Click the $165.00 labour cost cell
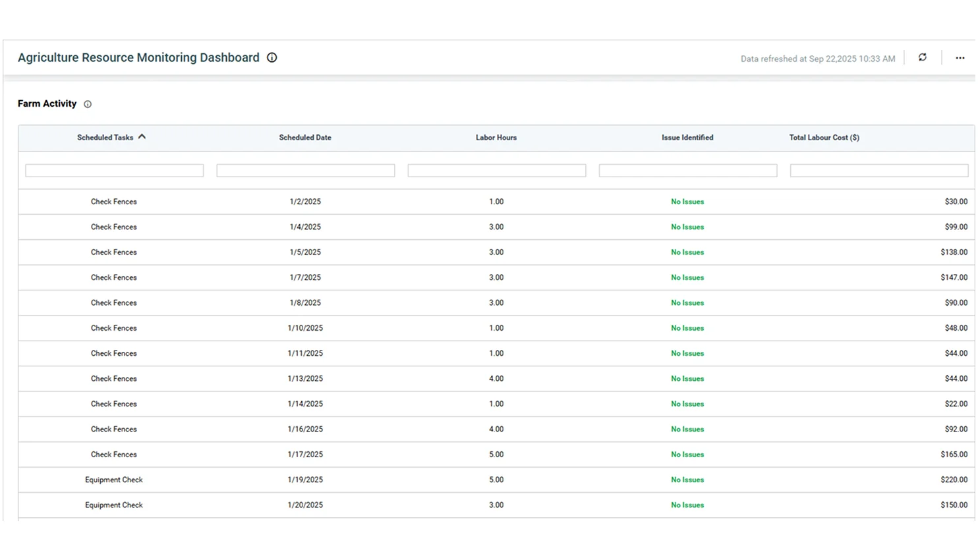Image resolution: width=978 pixels, height=560 pixels. (x=954, y=455)
